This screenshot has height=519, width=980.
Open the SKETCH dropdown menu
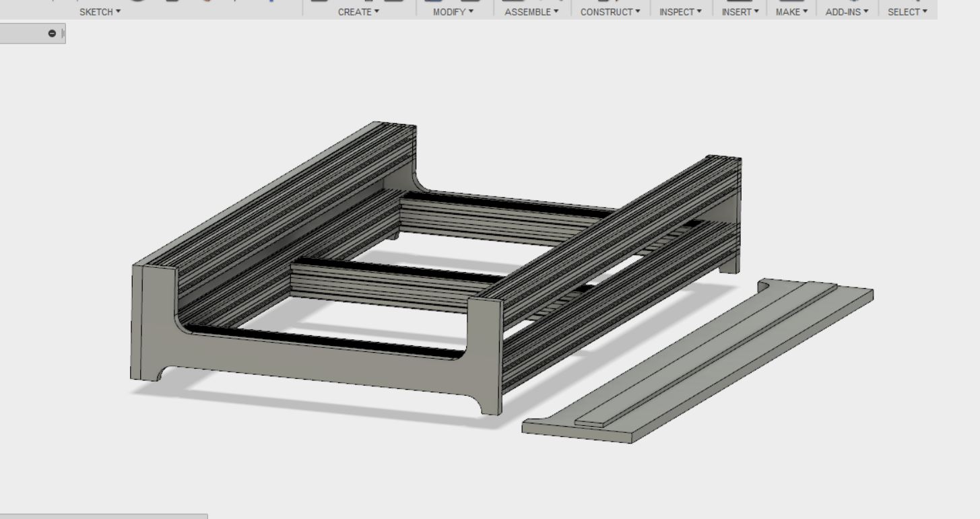[100, 11]
